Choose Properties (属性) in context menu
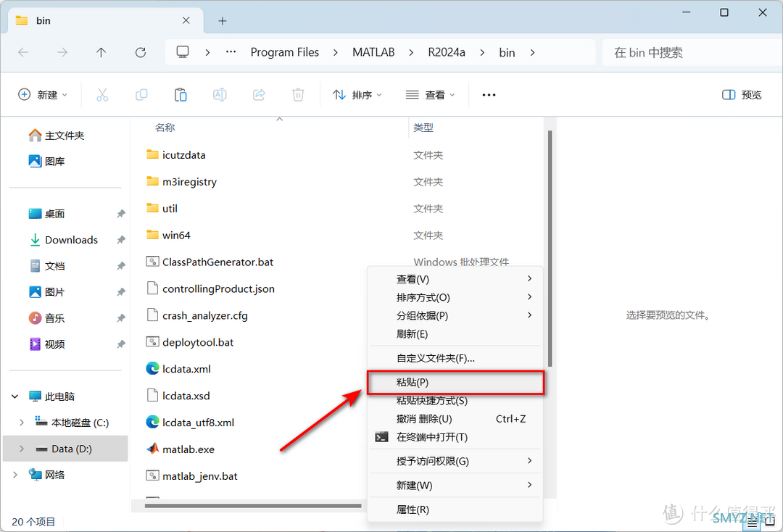The width and height of the screenshot is (783, 532). [455, 510]
